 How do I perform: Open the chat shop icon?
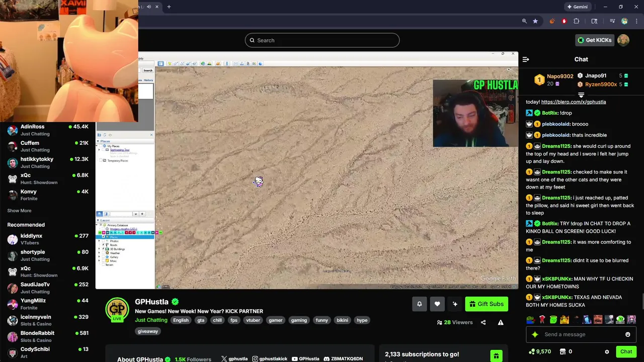[x=563, y=351]
